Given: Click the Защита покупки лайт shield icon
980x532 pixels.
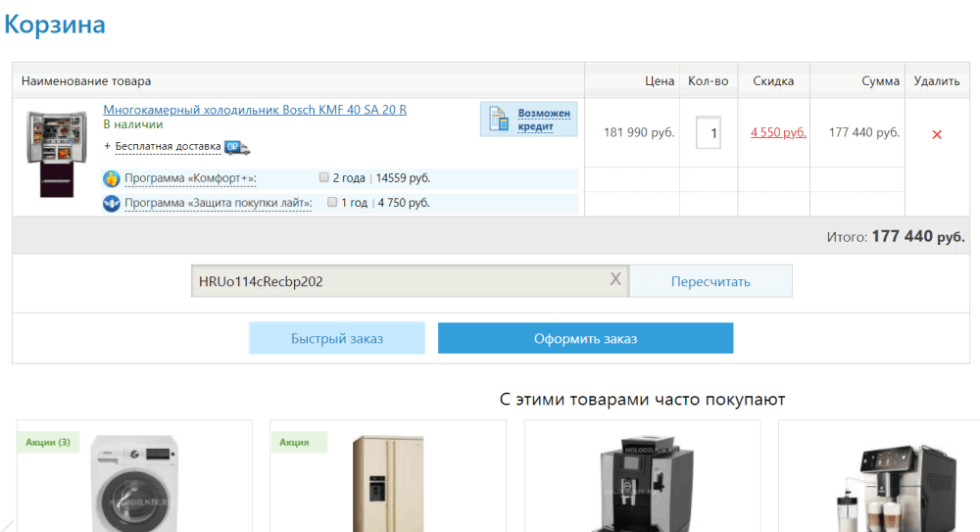Looking at the screenshot, I should pyautogui.click(x=112, y=203).
